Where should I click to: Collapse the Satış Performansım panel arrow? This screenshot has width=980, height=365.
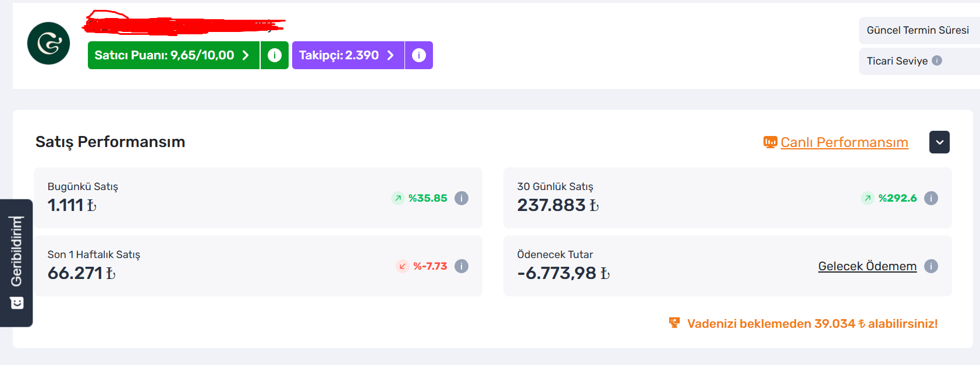(939, 142)
